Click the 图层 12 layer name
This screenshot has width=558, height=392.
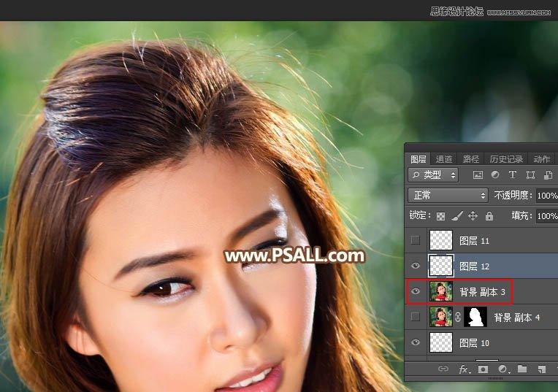(474, 266)
